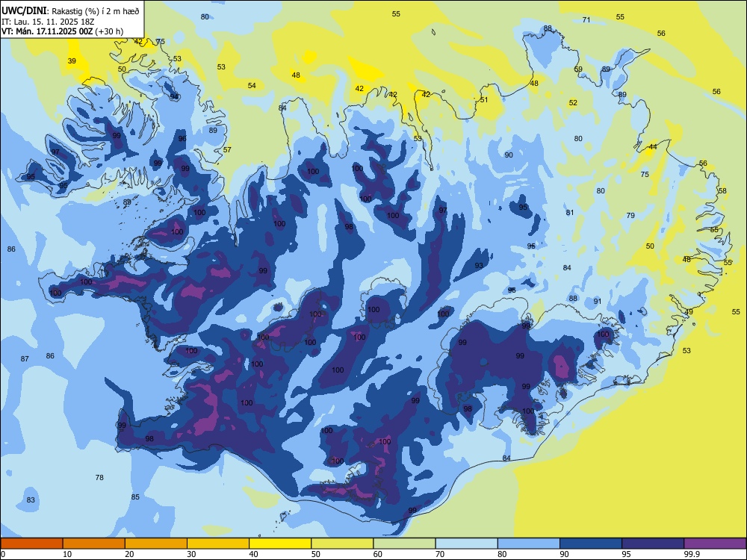This screenshot has width=747, height=560.
Task: Click the '49' value on the east coast
Action: click(x=689, y=312)
